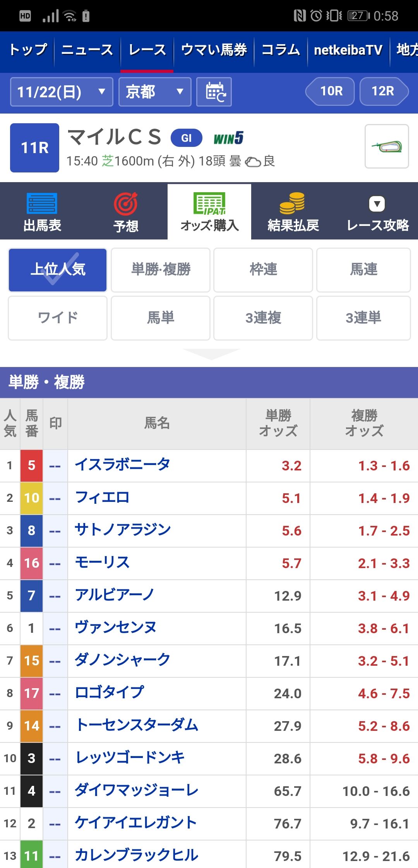Open the 11/22(日) date dropdown
418x868 pixels.
coord(62,92)
